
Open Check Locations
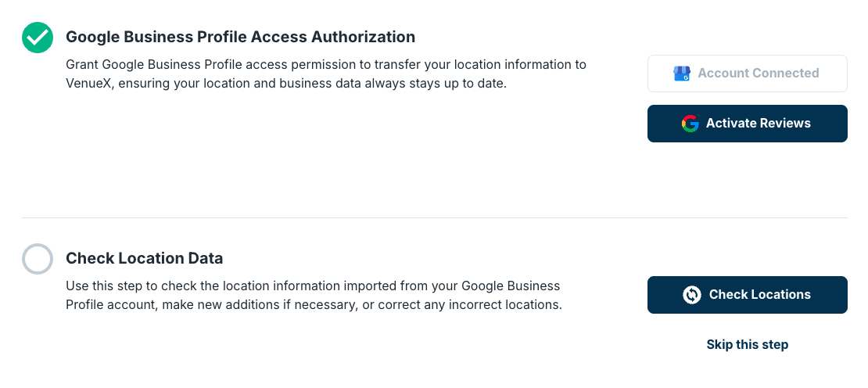tap(748, 295)
